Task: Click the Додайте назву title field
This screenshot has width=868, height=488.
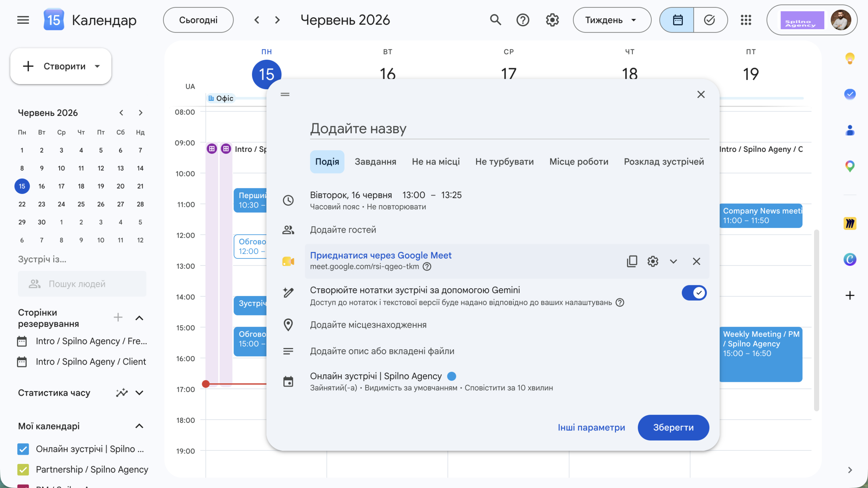Action: (x=509, y=129)
